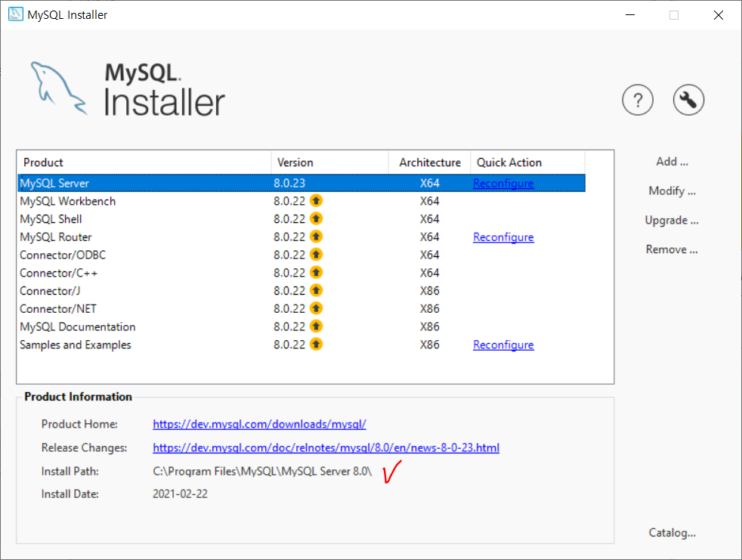The width and height of the screenshot is (742, 560).
Task: Open the wrench settings icon
Action: pos(688,100)
